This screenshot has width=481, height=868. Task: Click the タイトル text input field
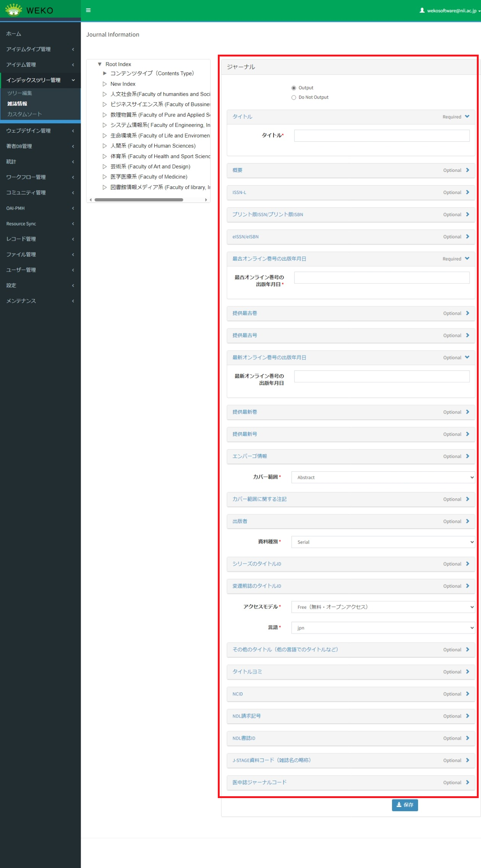pyautogui.click(x=381, y=136)
